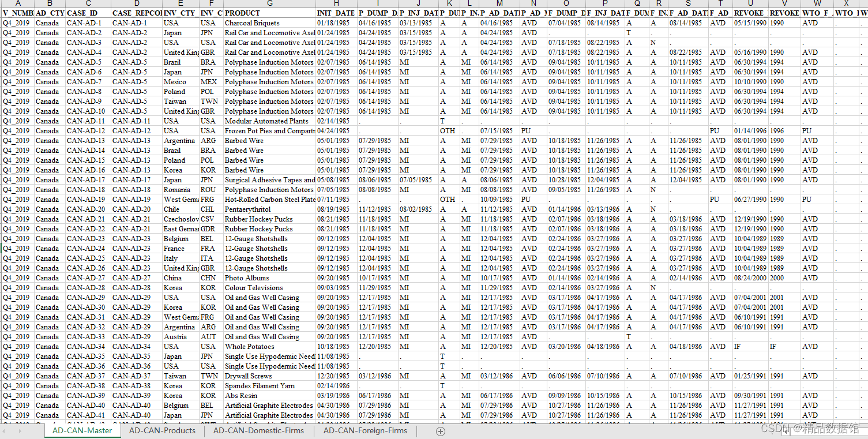Select the Colour Televisions product cell
Viewport: 868px width, 439px height.
pos(269,288)
